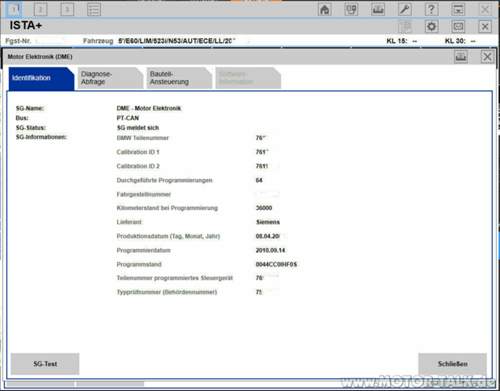Viewport: 500px width, 391px height.
Task: Click the list view icon in the top-left toolbar
Action: [94, 9]
